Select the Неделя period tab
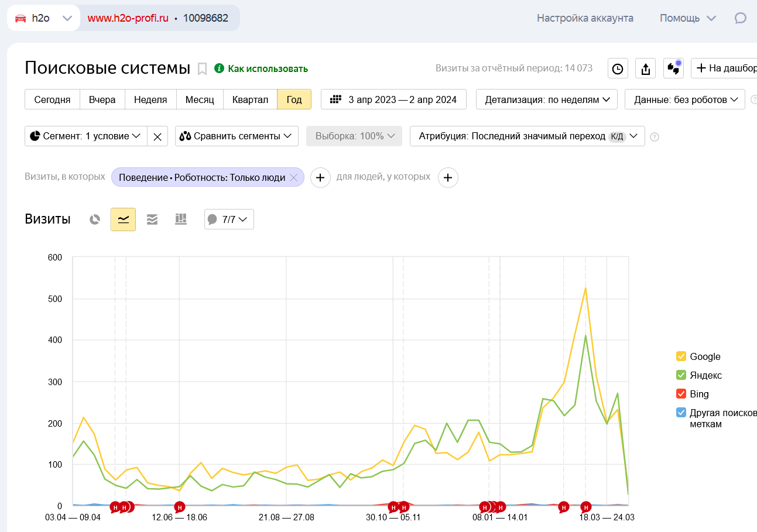 click(x=150, y=99)
